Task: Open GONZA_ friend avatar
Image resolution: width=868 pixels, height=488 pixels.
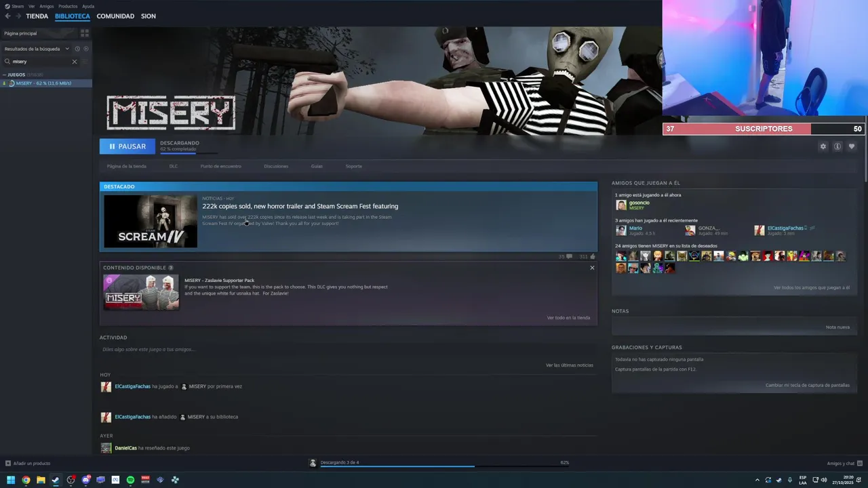Action: click(690, 230)
